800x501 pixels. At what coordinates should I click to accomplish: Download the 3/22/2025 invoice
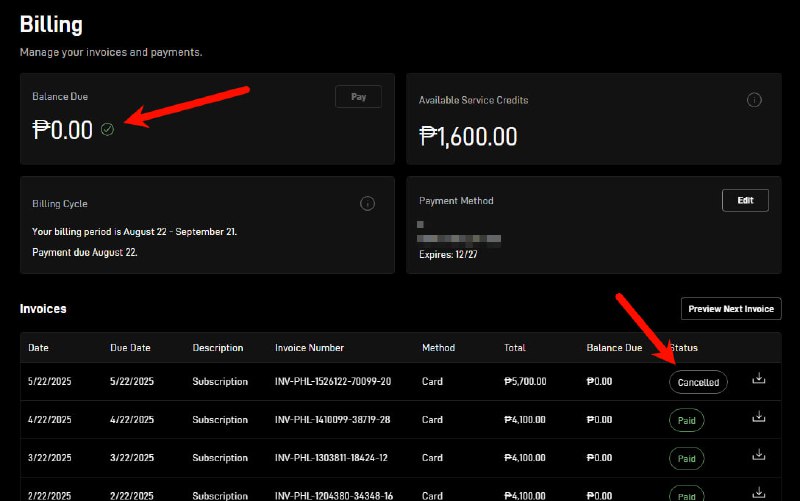(759, 455)
